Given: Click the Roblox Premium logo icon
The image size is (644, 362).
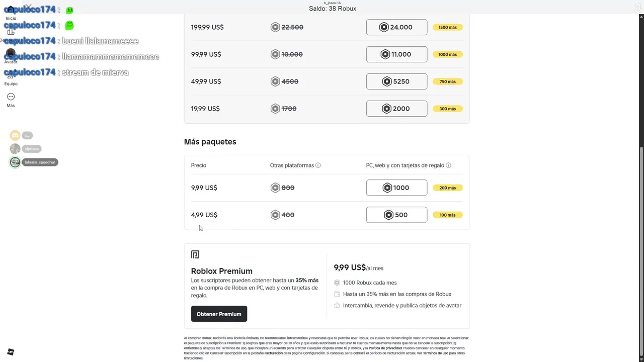Looking at the screenshot, I should tap(195, 255).
